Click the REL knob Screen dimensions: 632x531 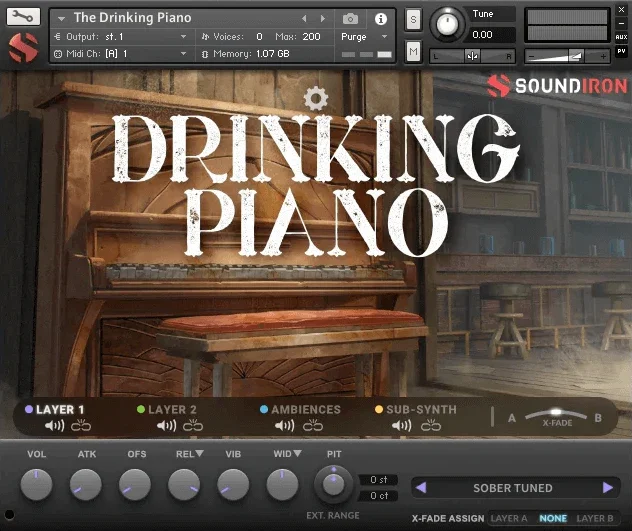point(184,485)
